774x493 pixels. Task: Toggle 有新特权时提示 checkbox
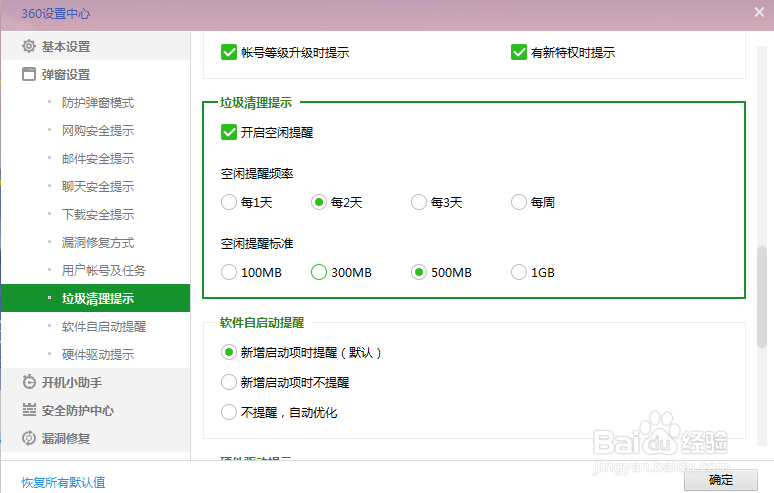tap(519, 52)
